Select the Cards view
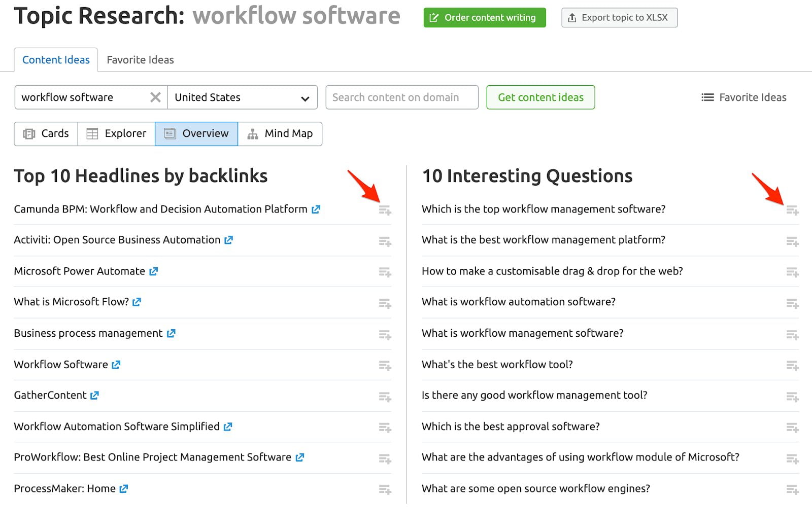 click(x=46, y=133)
